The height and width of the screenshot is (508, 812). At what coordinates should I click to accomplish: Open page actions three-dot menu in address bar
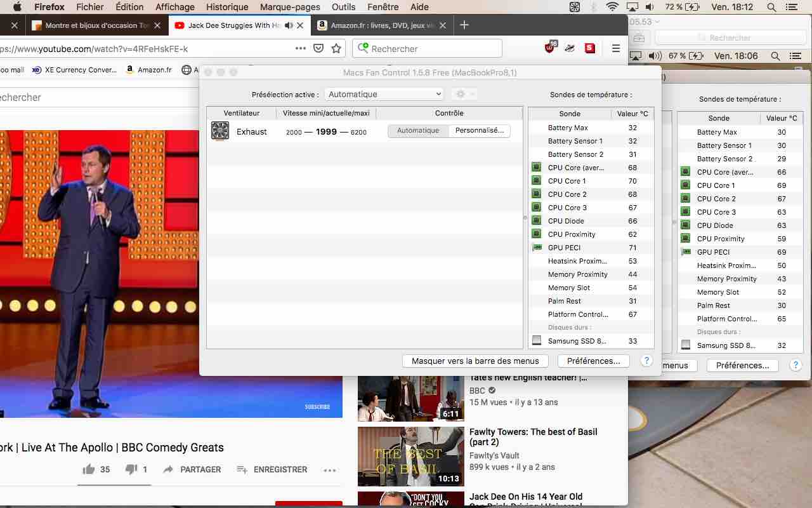tap(300, 48)
